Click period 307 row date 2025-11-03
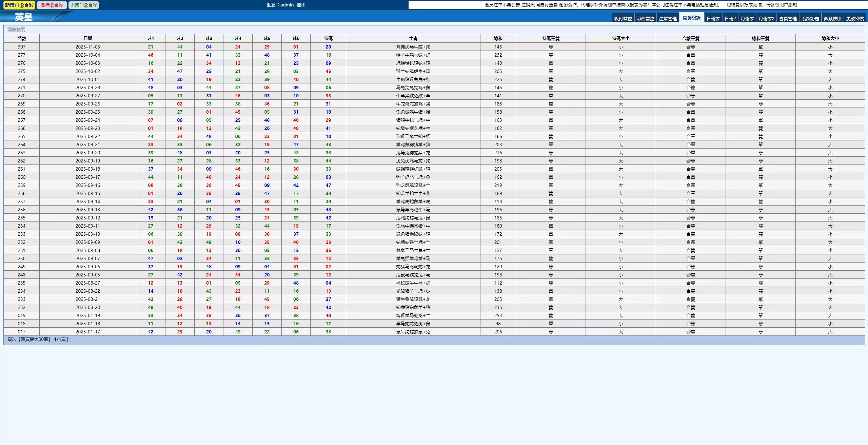 pos(88,47)
